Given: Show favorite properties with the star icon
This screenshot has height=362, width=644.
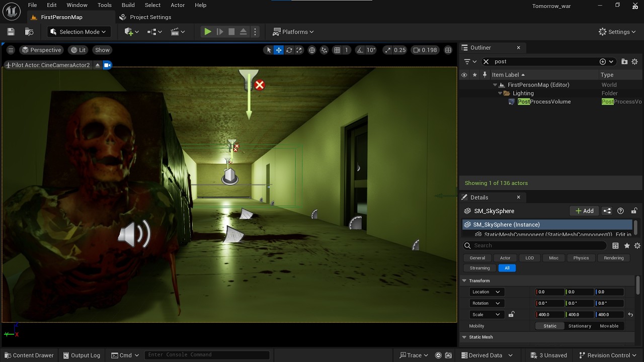Looking at the screenshot, I should tap(627, 245).
